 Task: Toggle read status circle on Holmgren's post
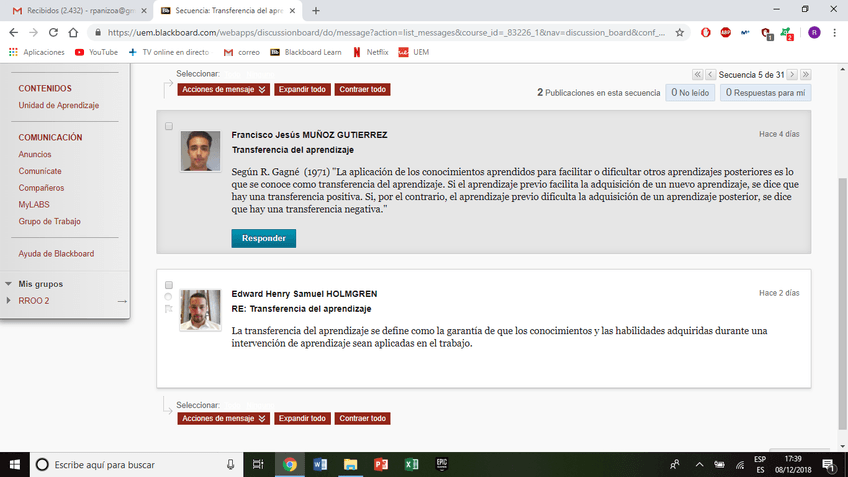(x=168, y=297)
